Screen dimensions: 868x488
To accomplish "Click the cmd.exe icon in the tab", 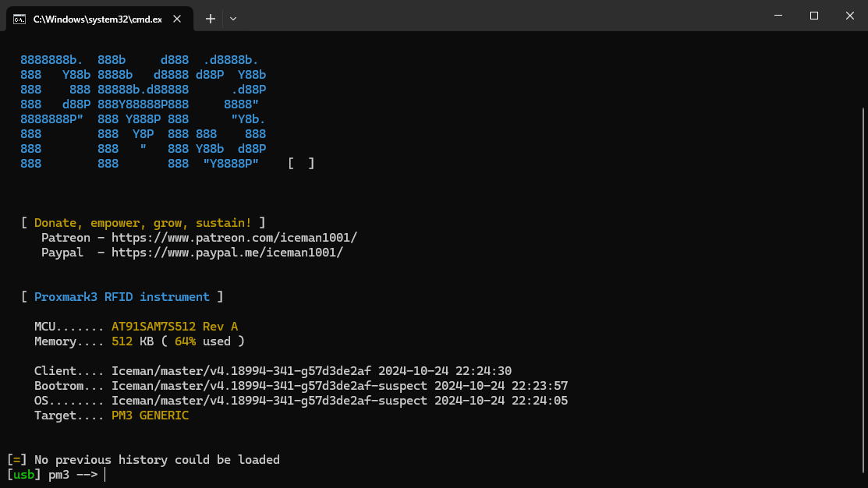I will point(19,19).
